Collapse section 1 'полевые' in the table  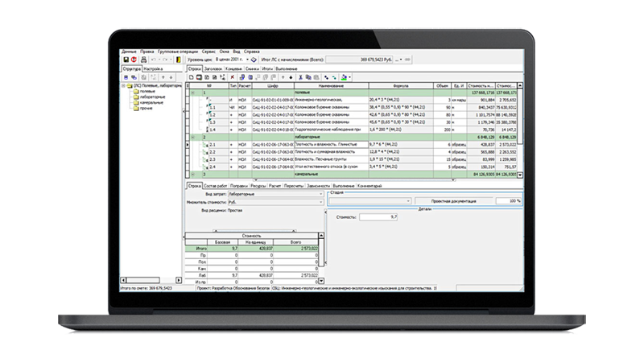pos(192,93)
